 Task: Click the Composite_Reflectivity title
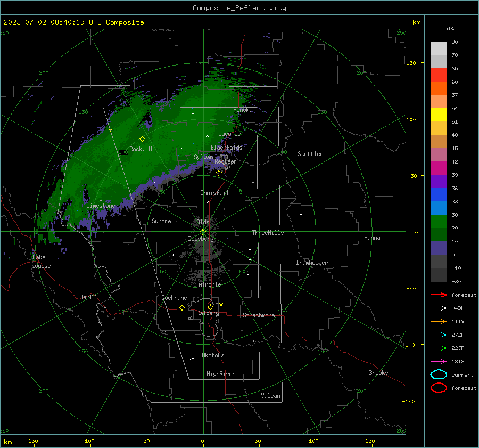pos(239,8)
